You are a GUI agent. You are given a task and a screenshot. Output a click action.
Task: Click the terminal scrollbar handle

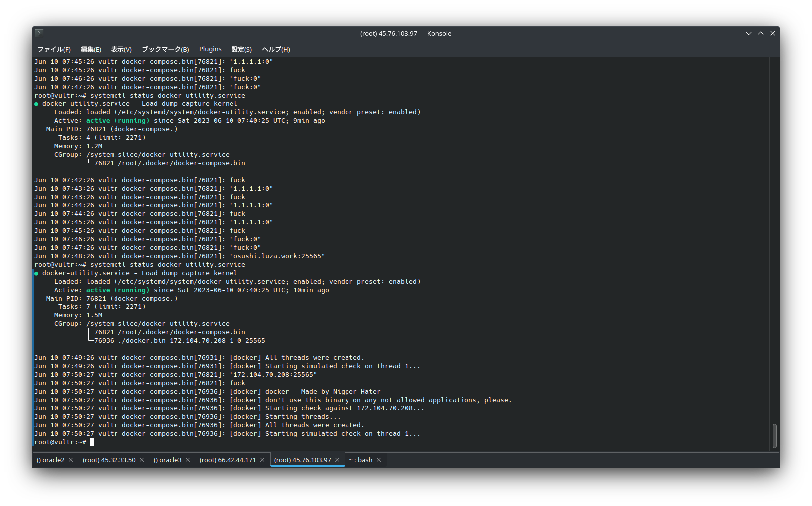tap(774, 436)
